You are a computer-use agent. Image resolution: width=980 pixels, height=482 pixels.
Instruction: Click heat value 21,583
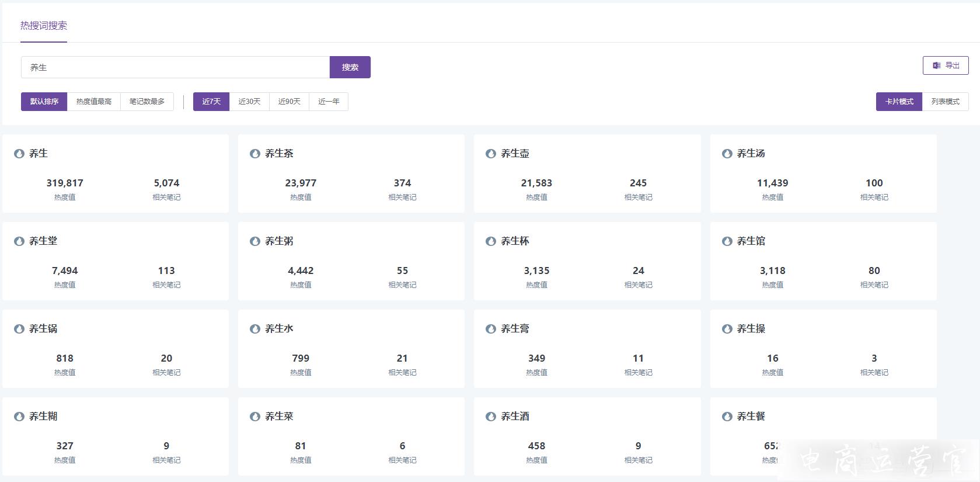coord(536,183)
